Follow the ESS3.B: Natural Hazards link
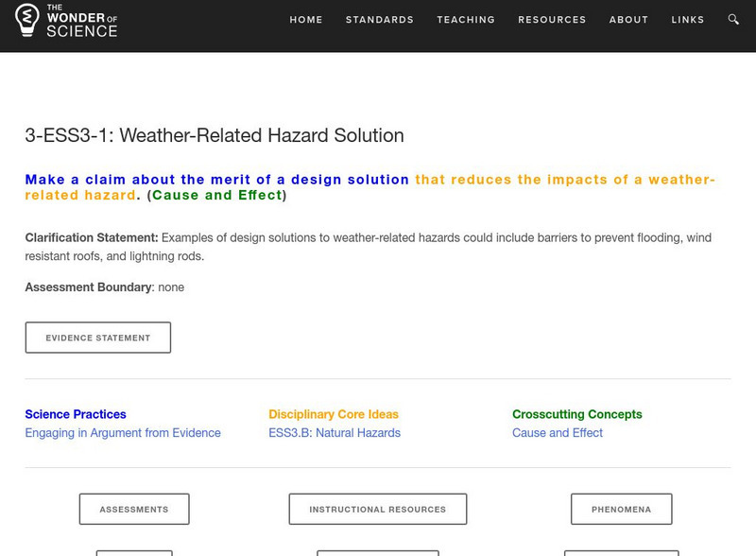The image size is (756, 556). click(333, 432)
